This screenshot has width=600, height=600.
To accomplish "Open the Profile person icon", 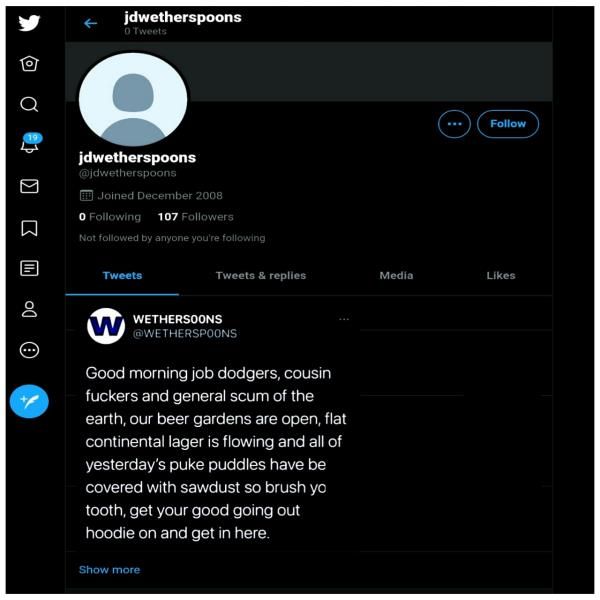I will [29, 309].
